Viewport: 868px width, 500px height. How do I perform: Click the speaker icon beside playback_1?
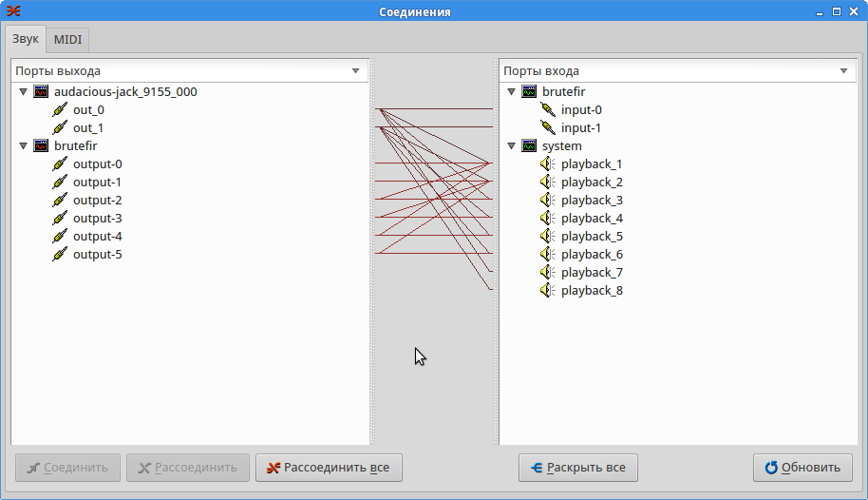click(547, 164)
